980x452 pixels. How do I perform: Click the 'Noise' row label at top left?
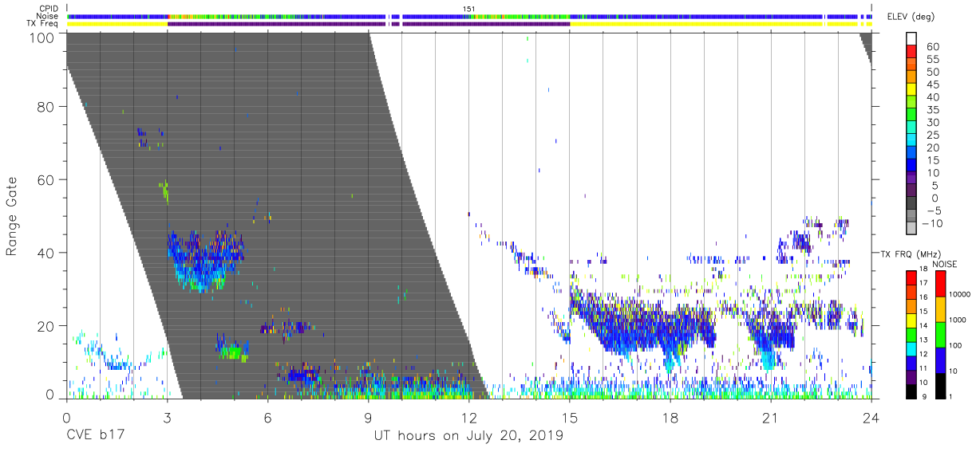pos(49,16)
